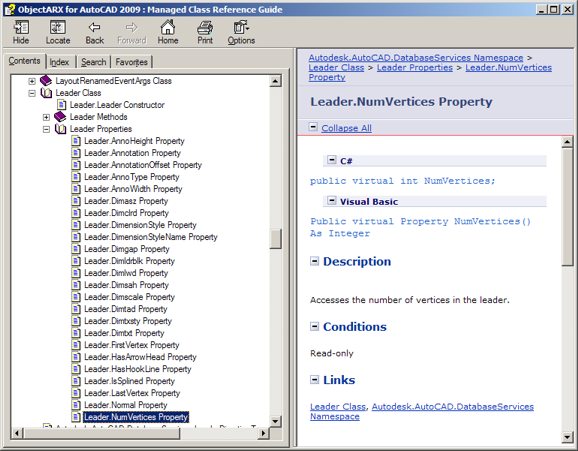
Task: Switch to the Contents tab
Action: 24,61
